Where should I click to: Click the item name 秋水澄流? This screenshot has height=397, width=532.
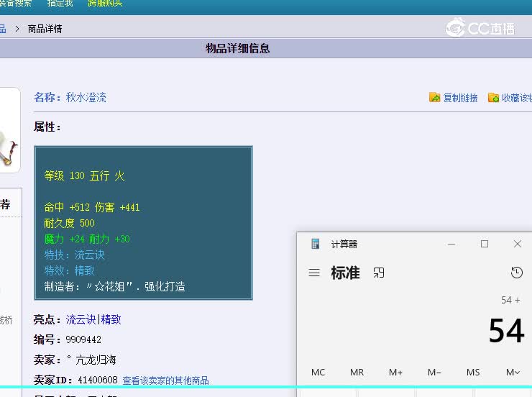(x=86, y=97)
